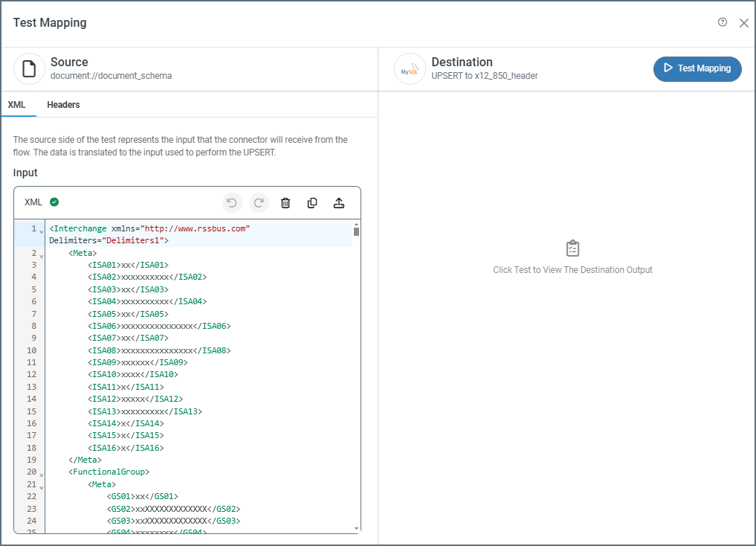Screen dimensions: 756x546
Task: Click the MySQL destination icon
Action: click(x=410, y=69)
